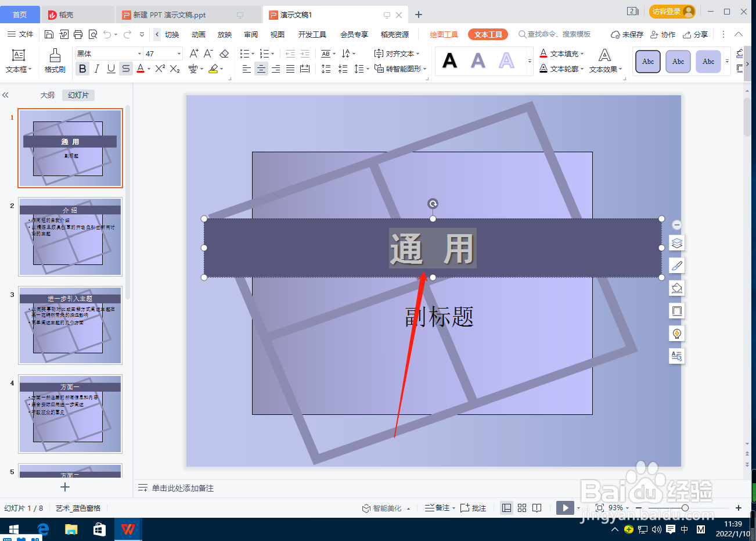The height and width of the screenshot is (541, 756).
Task: Toggle Bold formatting
Action: coord(82,69)
